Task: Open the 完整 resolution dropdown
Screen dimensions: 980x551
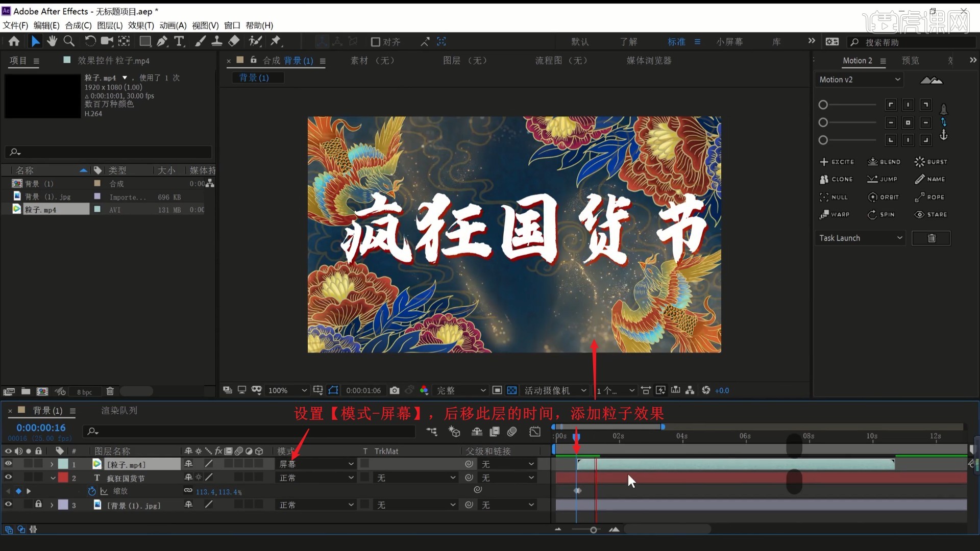Action: [x=461, y=390]
